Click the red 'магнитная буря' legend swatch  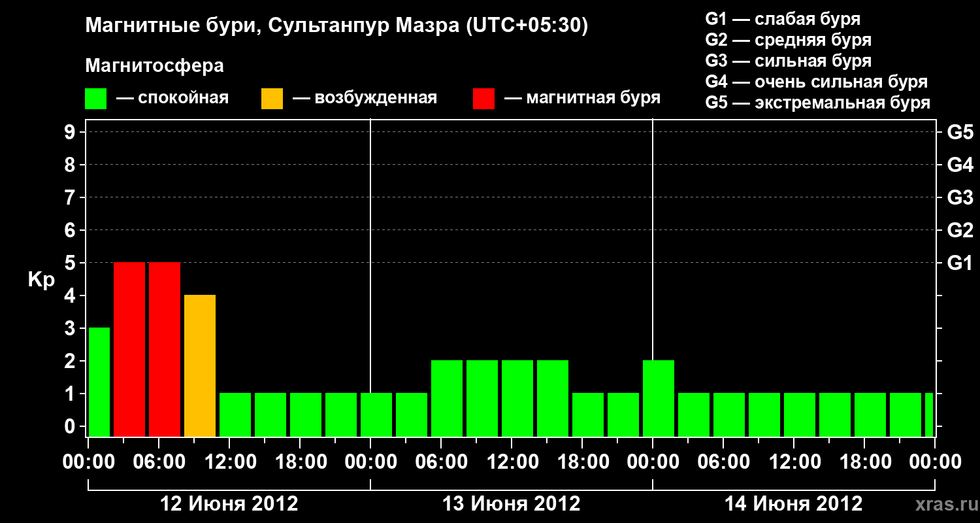pos(483,99)
